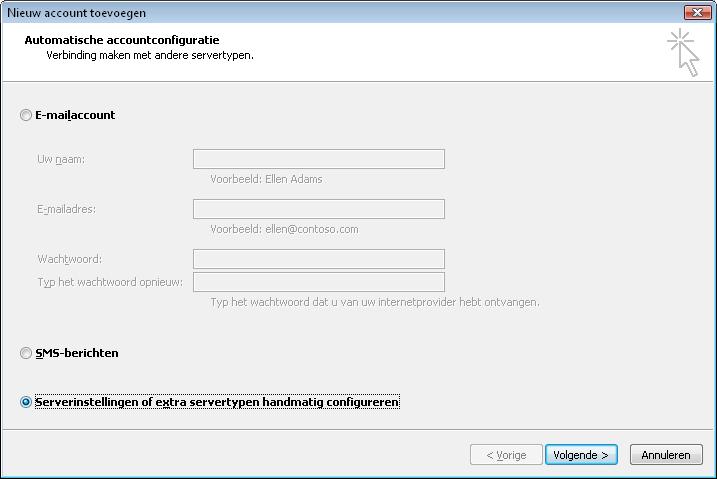Close the Nieuw account toevoegen dialog

697,12
